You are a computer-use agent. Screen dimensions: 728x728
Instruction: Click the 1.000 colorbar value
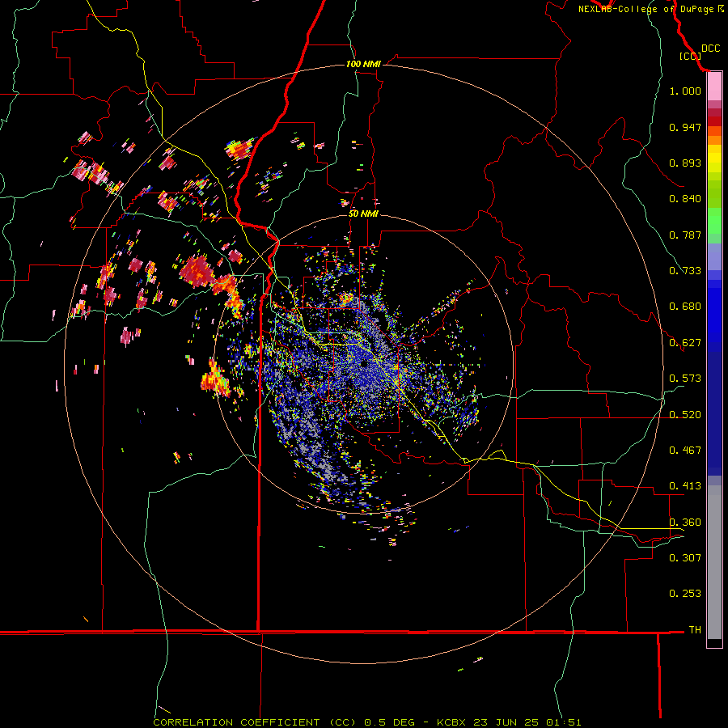685,91
